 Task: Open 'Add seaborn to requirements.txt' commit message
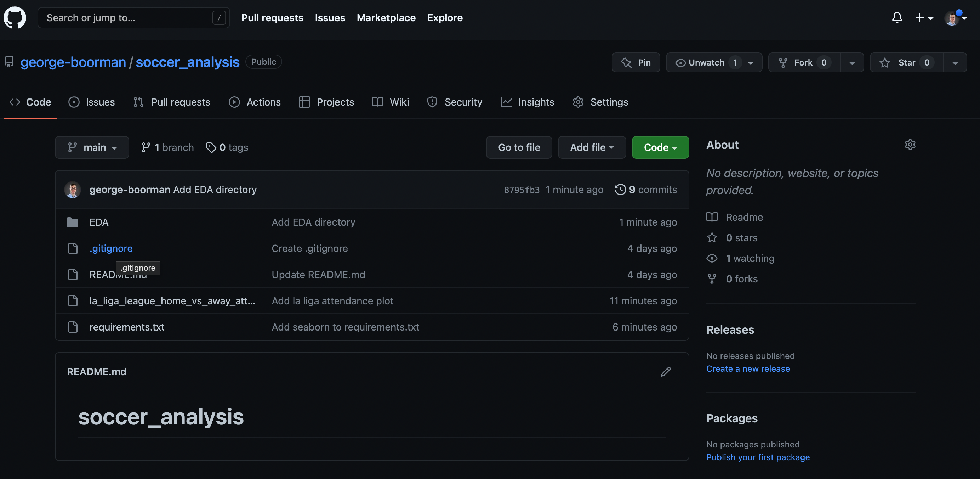[346, 327]
